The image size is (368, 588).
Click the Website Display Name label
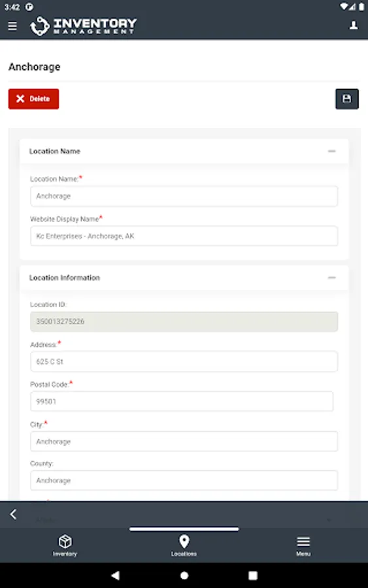coord(65,219)
